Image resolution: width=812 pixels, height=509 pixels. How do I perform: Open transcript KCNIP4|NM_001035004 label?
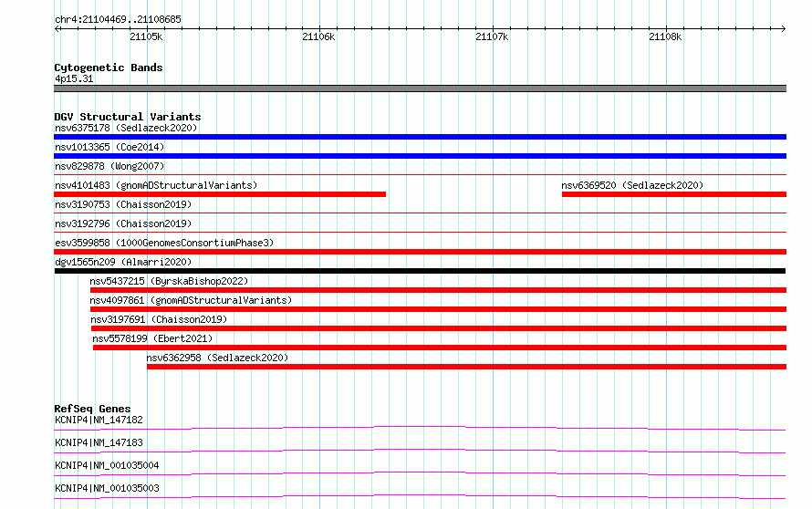[107, 465]
